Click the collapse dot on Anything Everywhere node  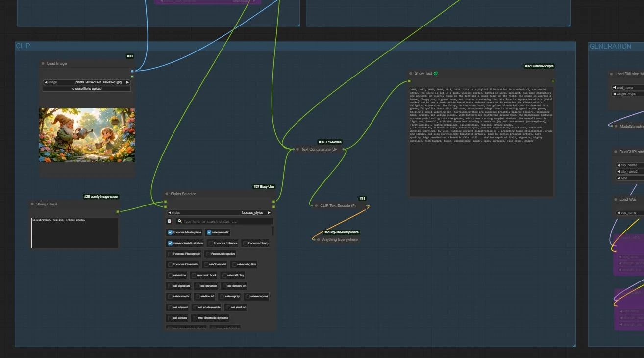tap(318, 240)
